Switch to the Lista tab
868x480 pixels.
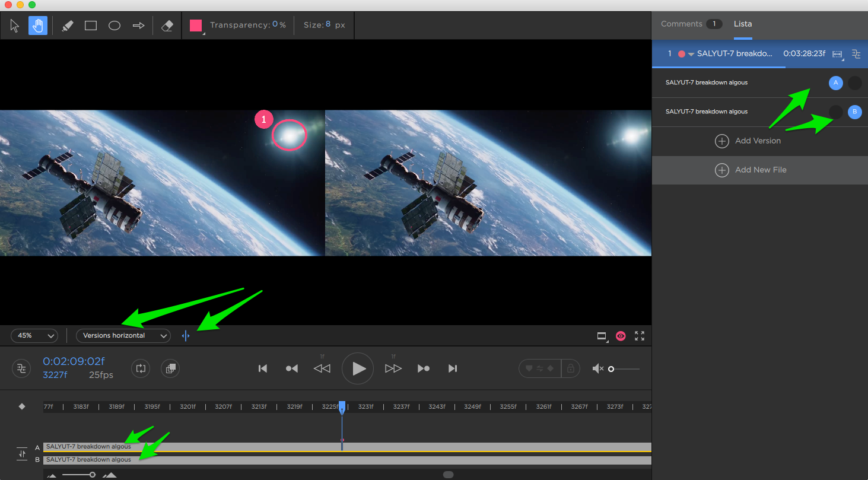click(743, 24)
